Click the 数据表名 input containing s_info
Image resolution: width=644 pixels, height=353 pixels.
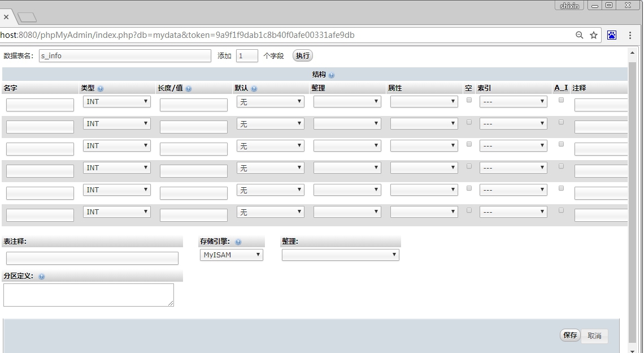tap(125, 56)
